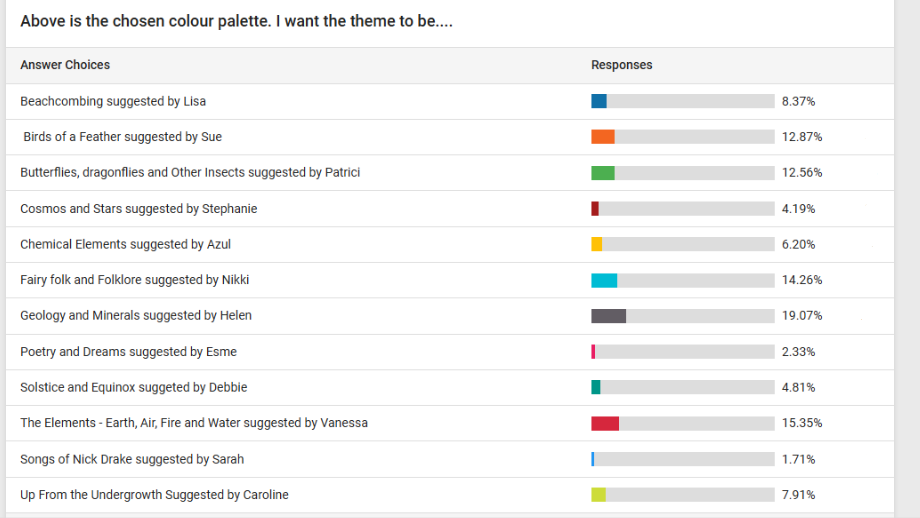Viewport: 920px width, 518px height.
Task: Click the 19.07% response percentage
Action: tap(802, 316)
